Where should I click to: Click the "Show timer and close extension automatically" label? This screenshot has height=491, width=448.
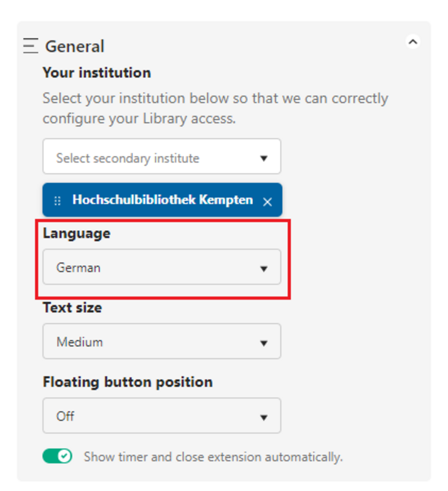point(213,457)
